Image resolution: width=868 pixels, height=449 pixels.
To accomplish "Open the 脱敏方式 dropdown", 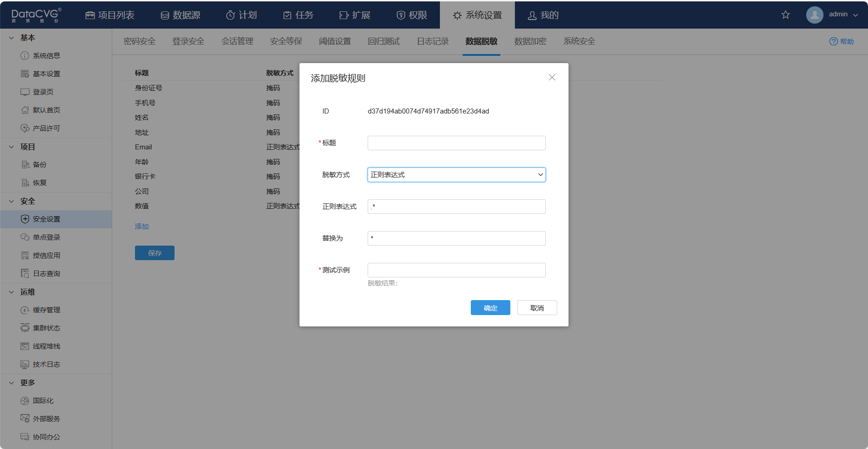I will [456, 175].
